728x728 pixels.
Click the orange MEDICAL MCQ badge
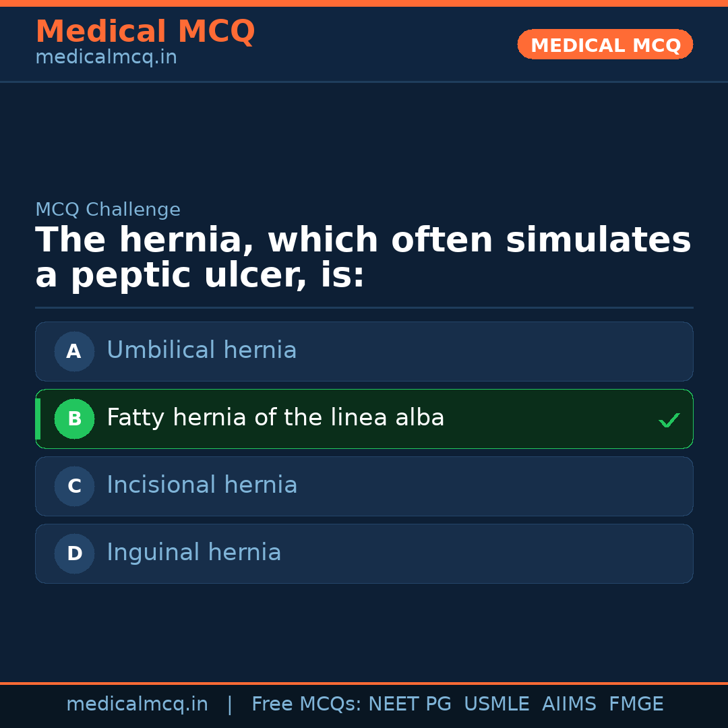[x=605, y=44]
